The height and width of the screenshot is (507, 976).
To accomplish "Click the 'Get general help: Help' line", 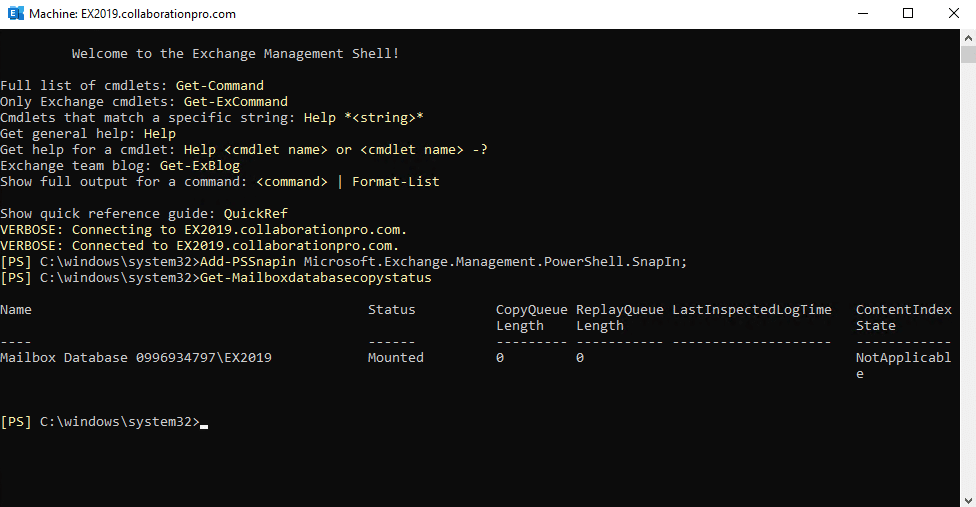I will click(x=88, y=134).
